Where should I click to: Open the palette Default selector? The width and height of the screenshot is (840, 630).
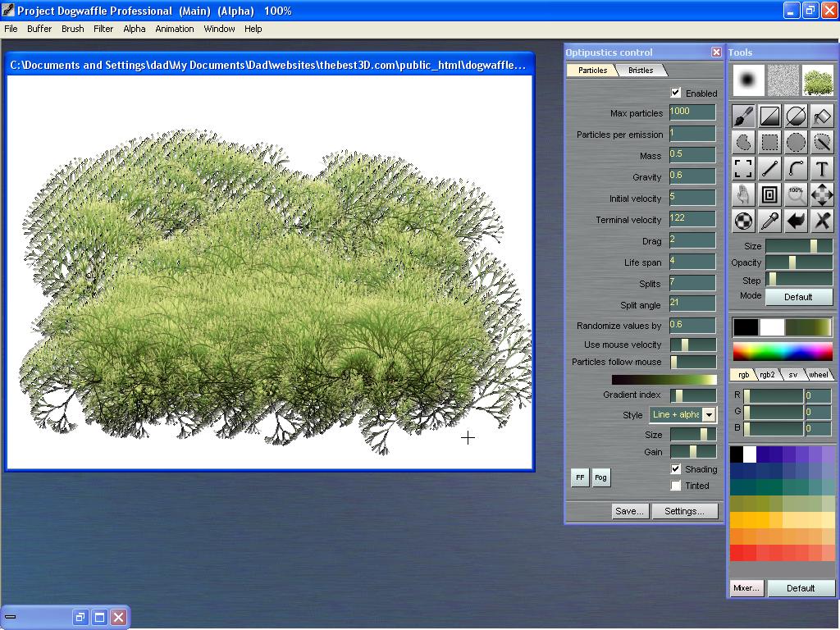(x=800, y=588)
